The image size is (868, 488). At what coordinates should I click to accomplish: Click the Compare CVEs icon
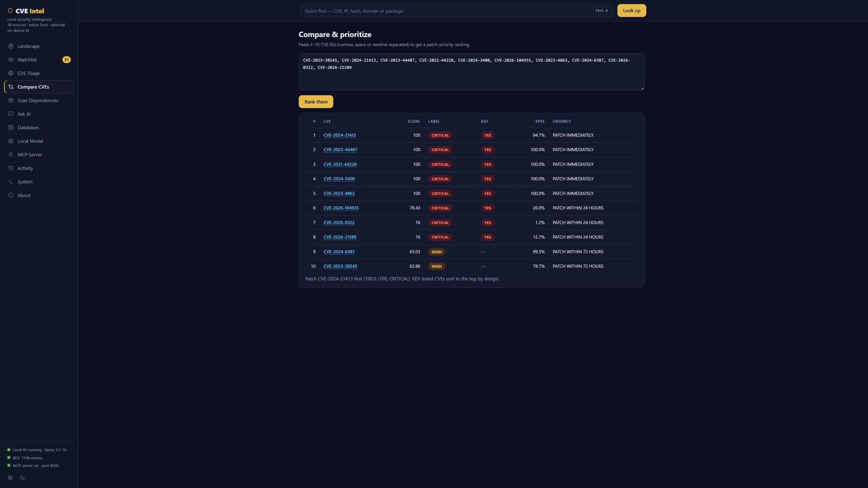coord(11,87)
